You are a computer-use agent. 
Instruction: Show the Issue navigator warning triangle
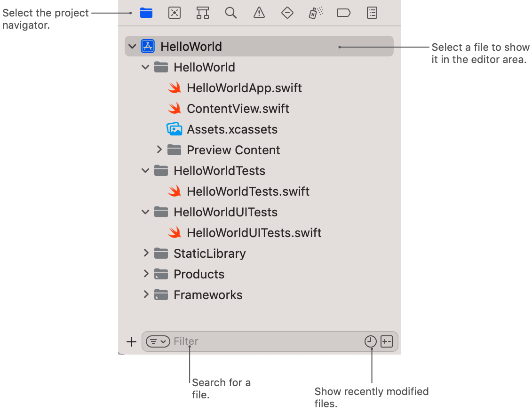tap(259, 13)
